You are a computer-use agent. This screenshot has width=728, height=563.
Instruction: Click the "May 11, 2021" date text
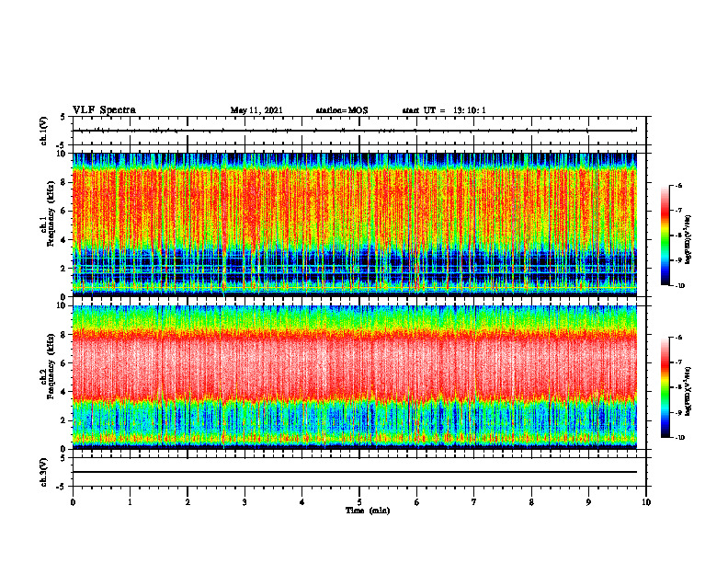(x=256, y=110)
